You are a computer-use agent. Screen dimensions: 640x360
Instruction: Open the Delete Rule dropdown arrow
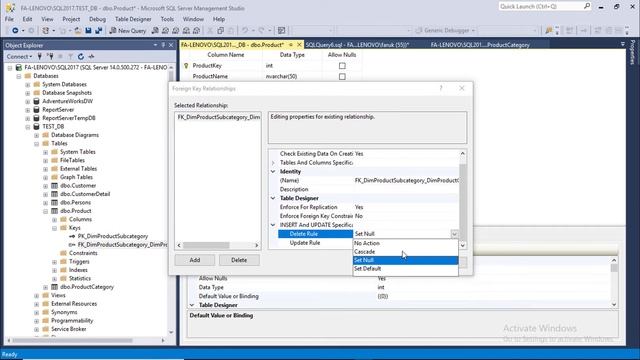tap(454, 234)
